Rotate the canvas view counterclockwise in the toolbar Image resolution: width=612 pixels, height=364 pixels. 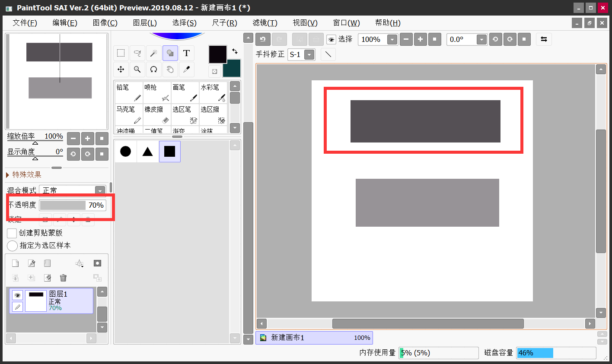point(495,39)
